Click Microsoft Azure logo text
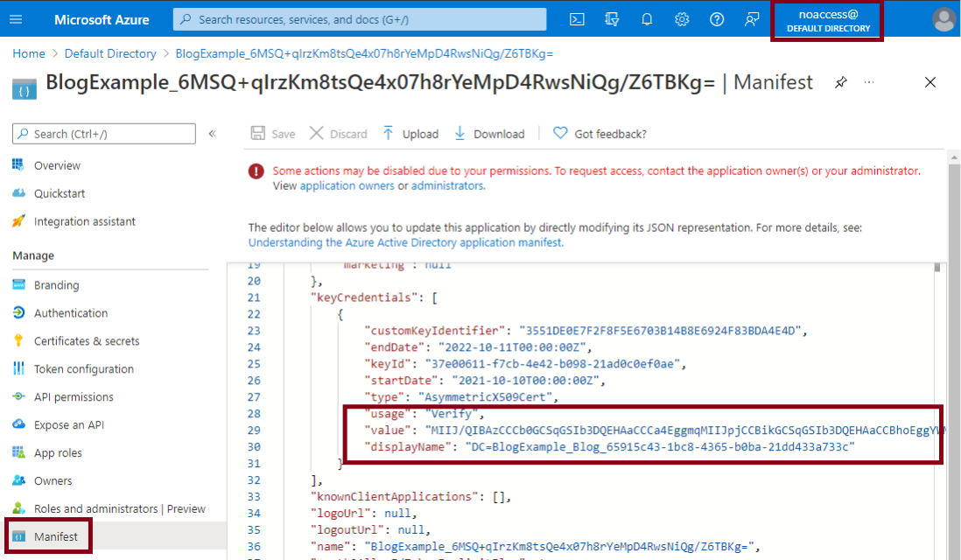Screen dimensions: 961x560 102,19
